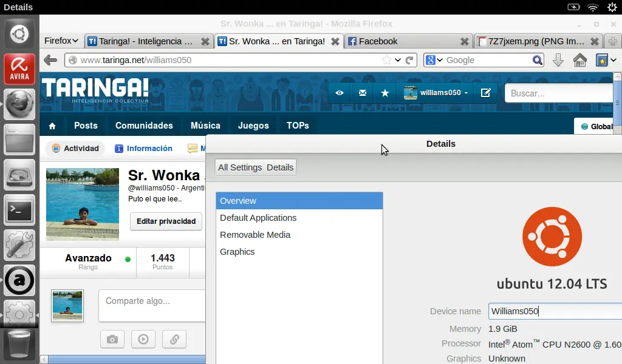Click the battery indicator in top panel
The height and width of the screenshot is (364, 622).
click(573, 7)
